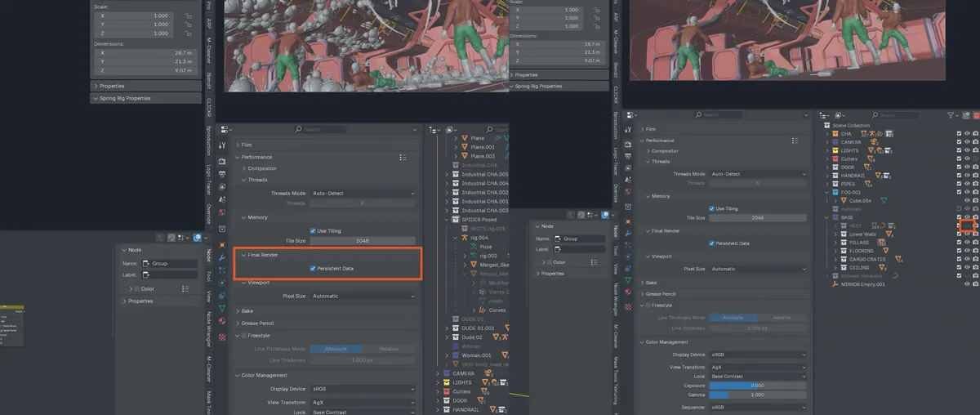Open Modifiers wrench tab beside Scene Collection outliner
The height and width of the screenshot is (415, 980).
click(628, 233)
